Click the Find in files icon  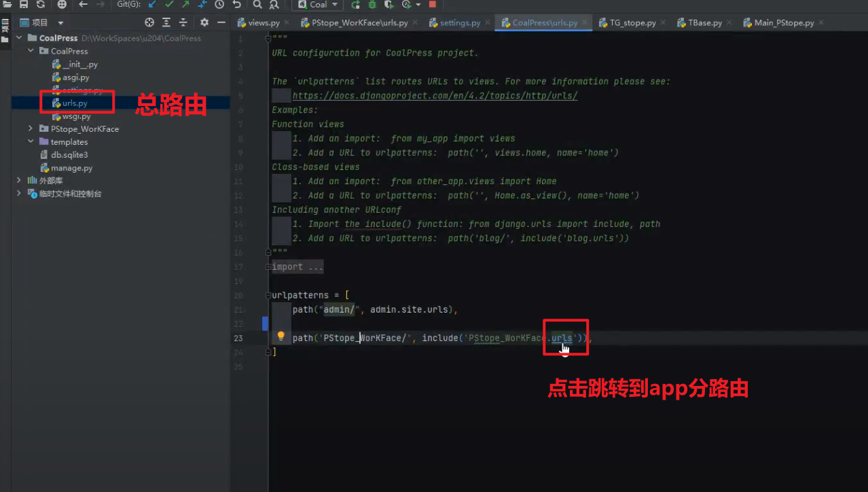[x=274, y=4]
